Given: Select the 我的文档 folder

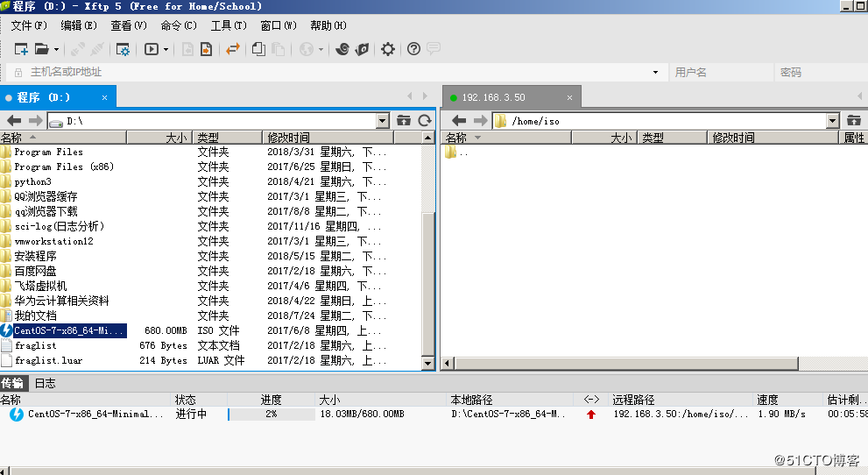Looking at the screenshot, I should pyautogui.click(x=35, y=316).
